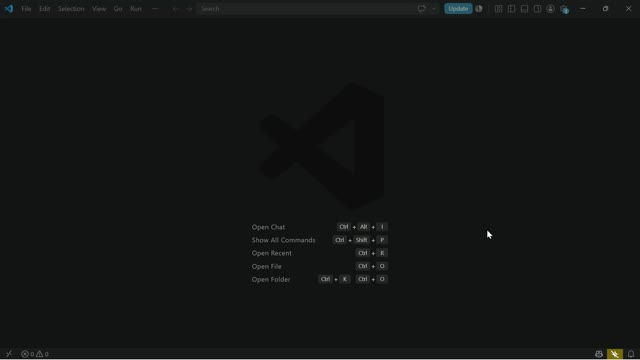This screenshot has width=640, height=360.
Task: Click the Open Folder text
Action: pyautogui.click(x=271, y=279)
